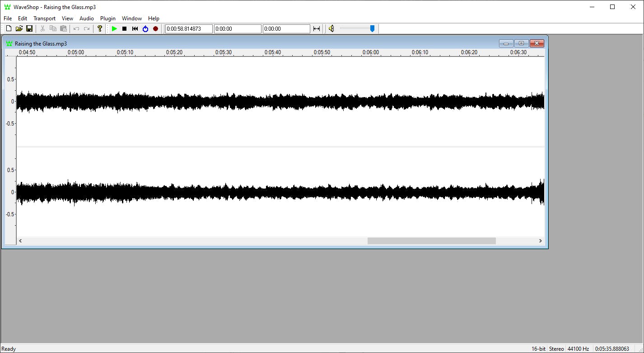Click the 0:05:35.888063 duration in status bar
Viewport: 644px width, 353px height.
pos(612,349)
